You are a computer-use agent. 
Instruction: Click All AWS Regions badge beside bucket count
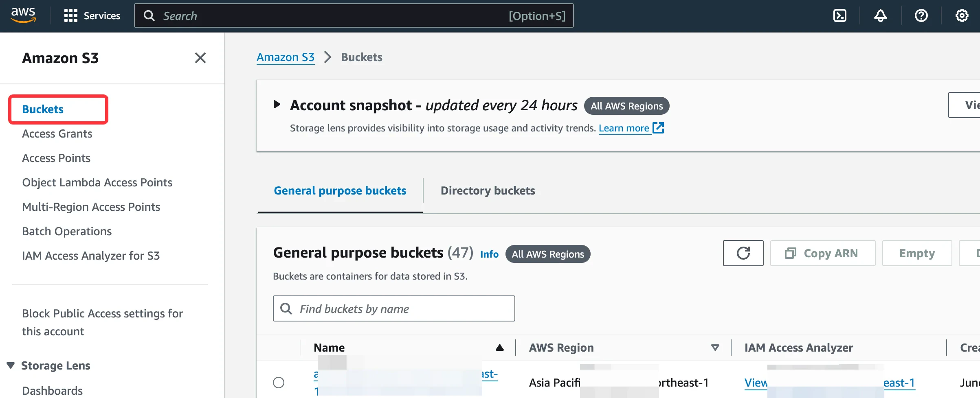pyautogui.click(x=548, y=254)
